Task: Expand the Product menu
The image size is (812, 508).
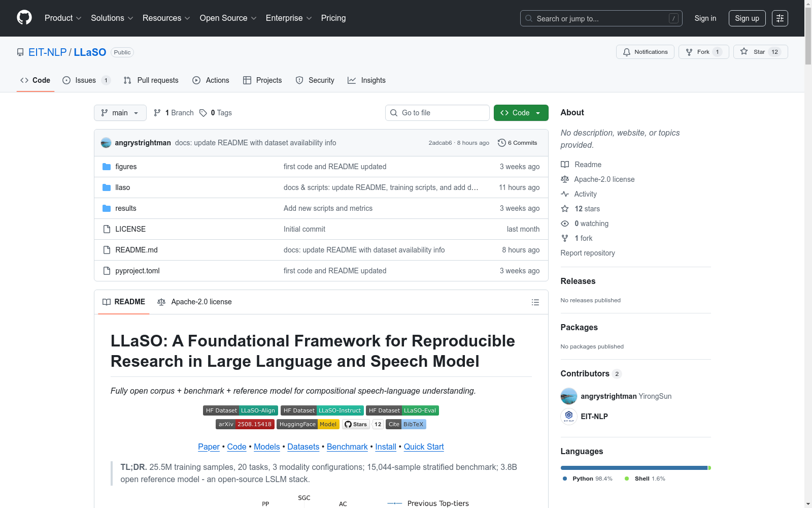Action: pos(63,18)
